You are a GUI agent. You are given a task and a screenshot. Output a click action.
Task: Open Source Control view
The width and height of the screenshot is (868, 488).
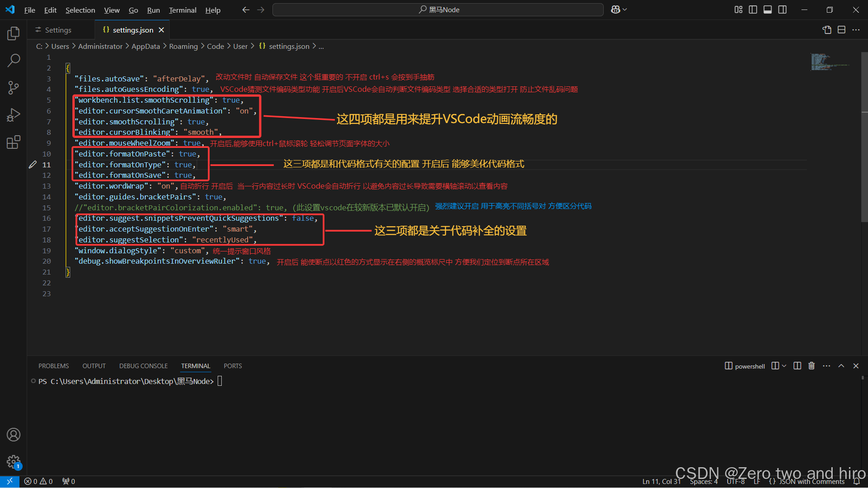[x=14, y=87]
